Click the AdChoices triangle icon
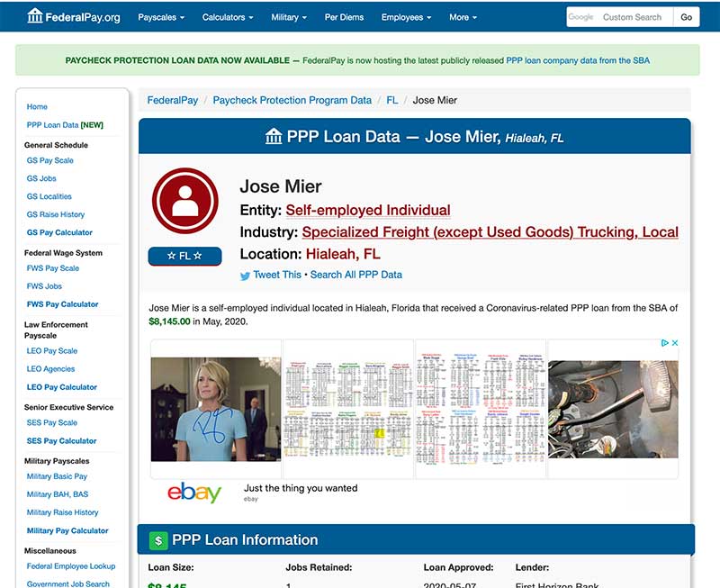This screenshot has width=720, height=588. 664,343
